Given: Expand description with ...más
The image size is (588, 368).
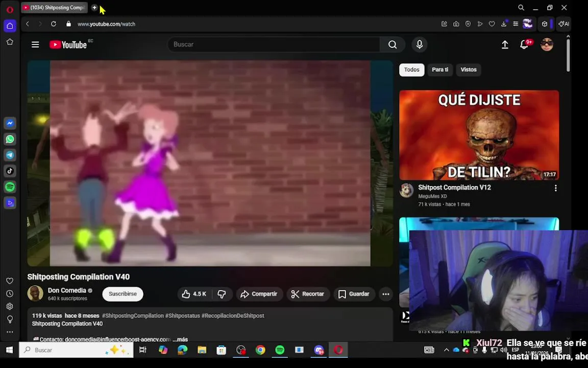Looking at the screenshot, I should (180, 339).
